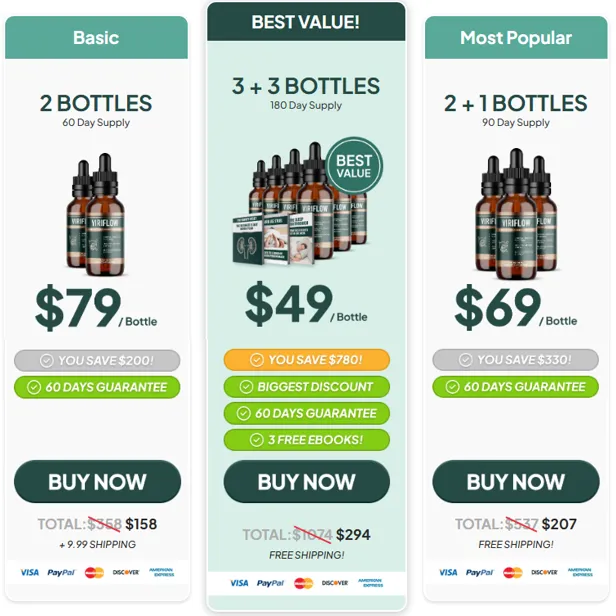Buy the 2 + 1 bottles package

(x=516, y=482)
